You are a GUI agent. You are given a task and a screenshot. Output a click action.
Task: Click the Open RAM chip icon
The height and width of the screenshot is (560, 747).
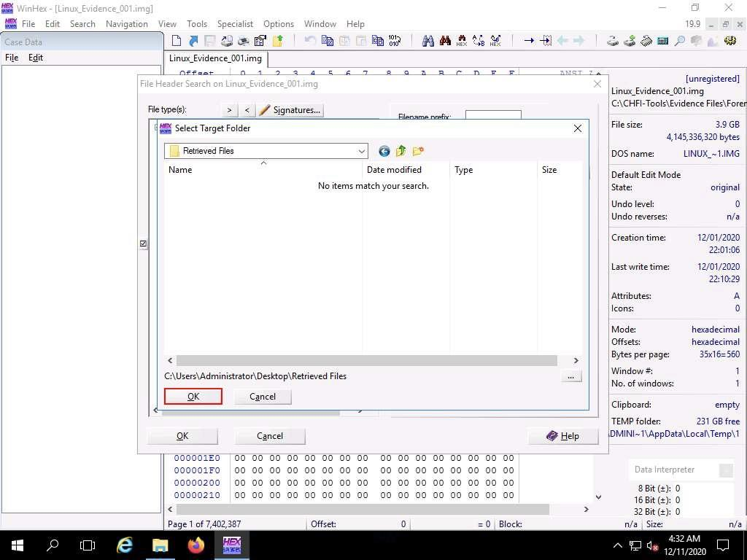coord(646,41)
